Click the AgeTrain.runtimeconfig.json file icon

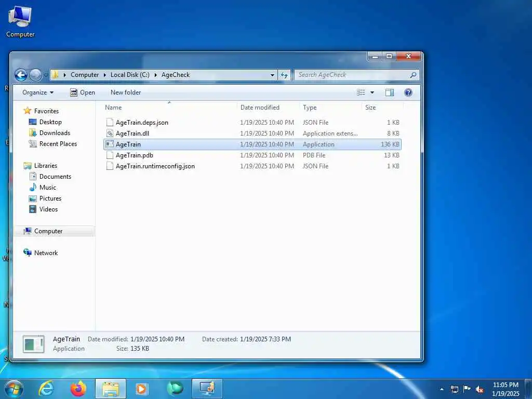[110, 166]
